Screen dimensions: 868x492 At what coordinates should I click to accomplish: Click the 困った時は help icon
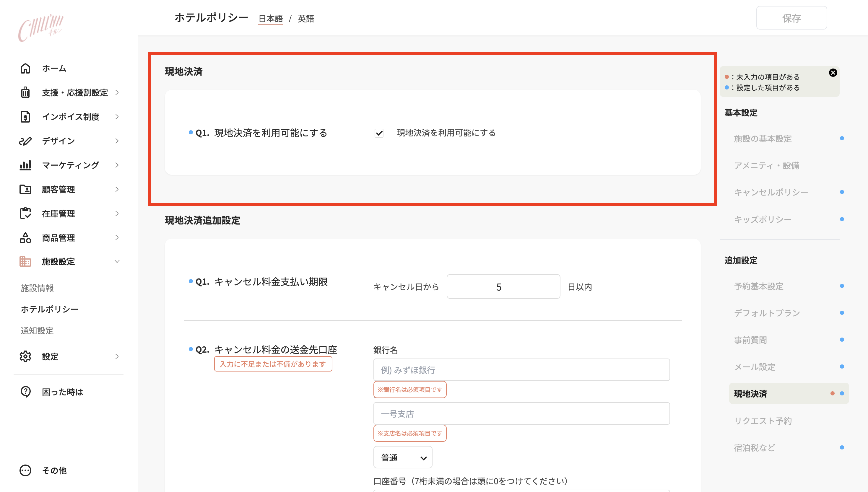click(26, 392)
